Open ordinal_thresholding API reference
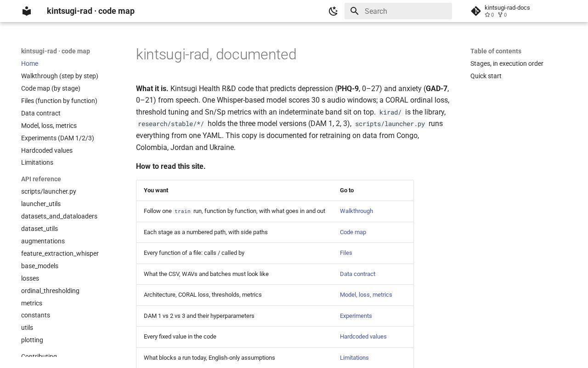588x368 pixels. pyautogui.click(x=50, y=291)
